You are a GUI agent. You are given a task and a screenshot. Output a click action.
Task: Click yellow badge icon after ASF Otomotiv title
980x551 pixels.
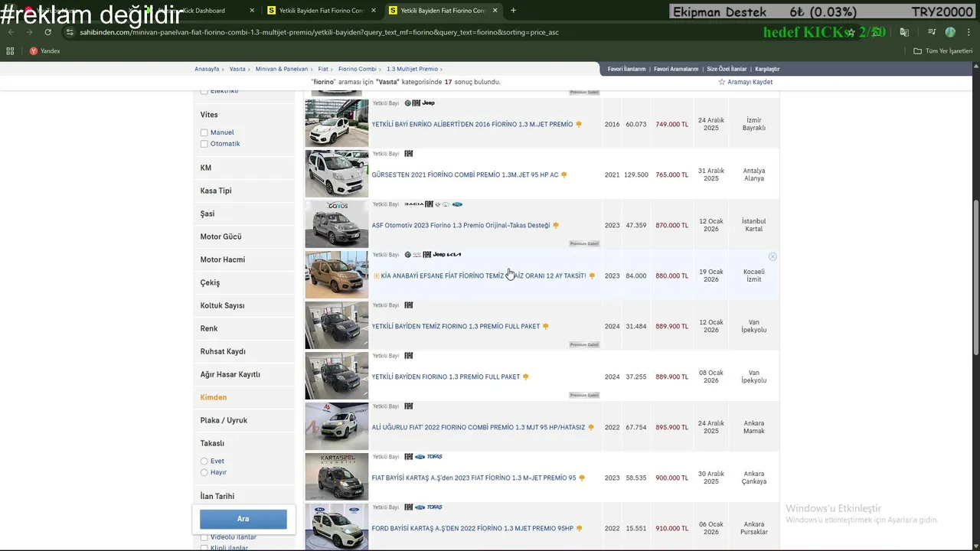[556, 226]
